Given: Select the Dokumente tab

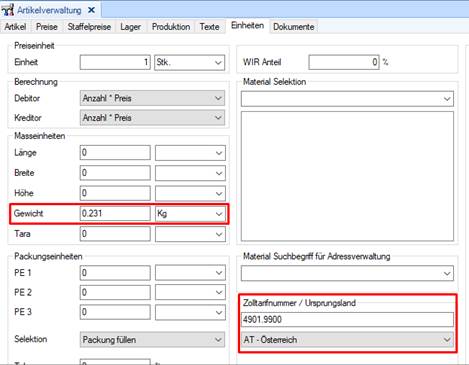Looking at the screenshot, I should point(293,27).
